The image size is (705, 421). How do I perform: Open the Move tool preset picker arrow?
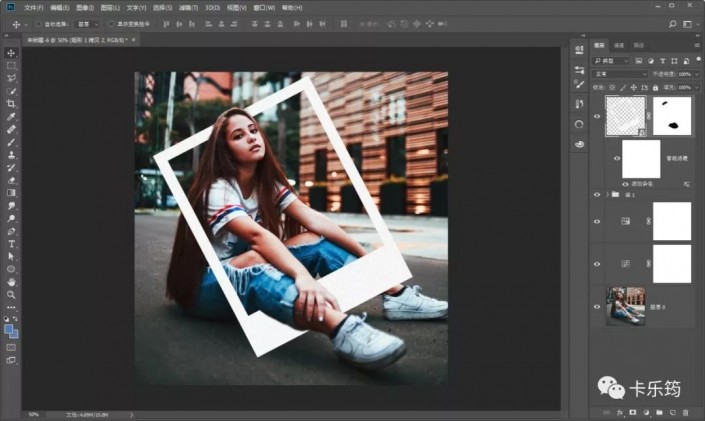coord(26,24)
